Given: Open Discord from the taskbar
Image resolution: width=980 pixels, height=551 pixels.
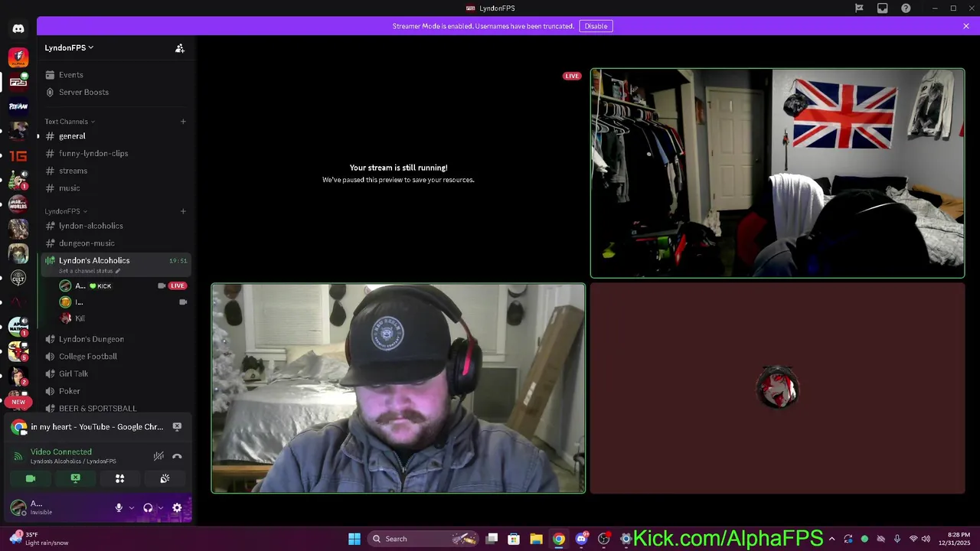Looking at the screenshot, I should (581, 539).
